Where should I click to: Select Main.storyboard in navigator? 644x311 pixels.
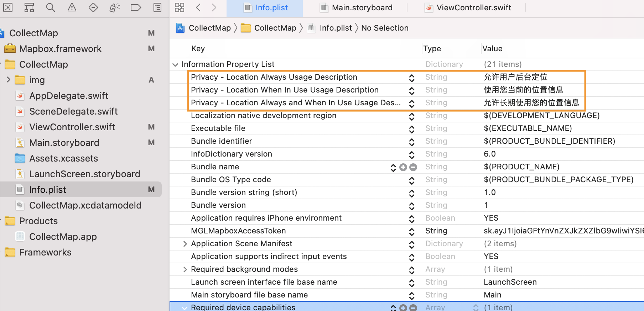[x=64, y=143]
